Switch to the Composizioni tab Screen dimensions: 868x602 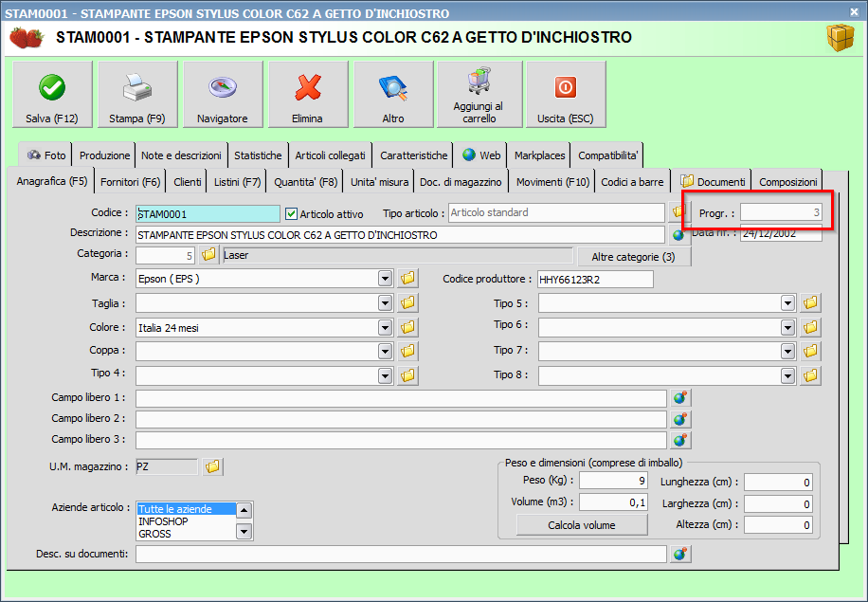tap(787, 182)
